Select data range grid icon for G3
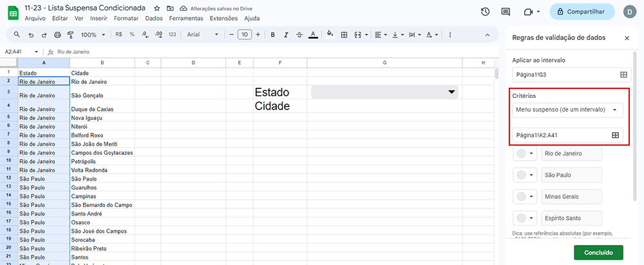The height and width of the screenshot is (265, 644). 623,75
